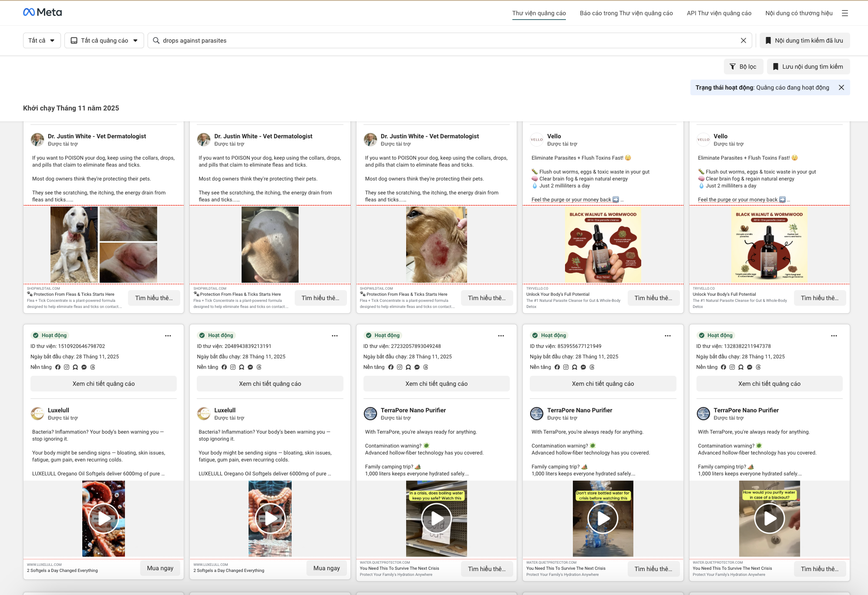The image size is (868, 595).
Task: Play the first Luxelull video ad
Action: point(104,518)
